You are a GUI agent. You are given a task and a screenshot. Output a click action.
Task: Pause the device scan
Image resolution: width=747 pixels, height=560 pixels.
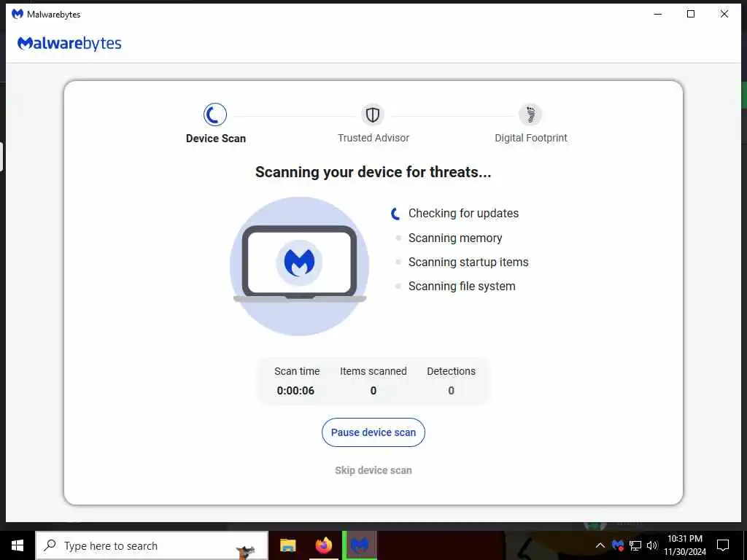(373, 432)
